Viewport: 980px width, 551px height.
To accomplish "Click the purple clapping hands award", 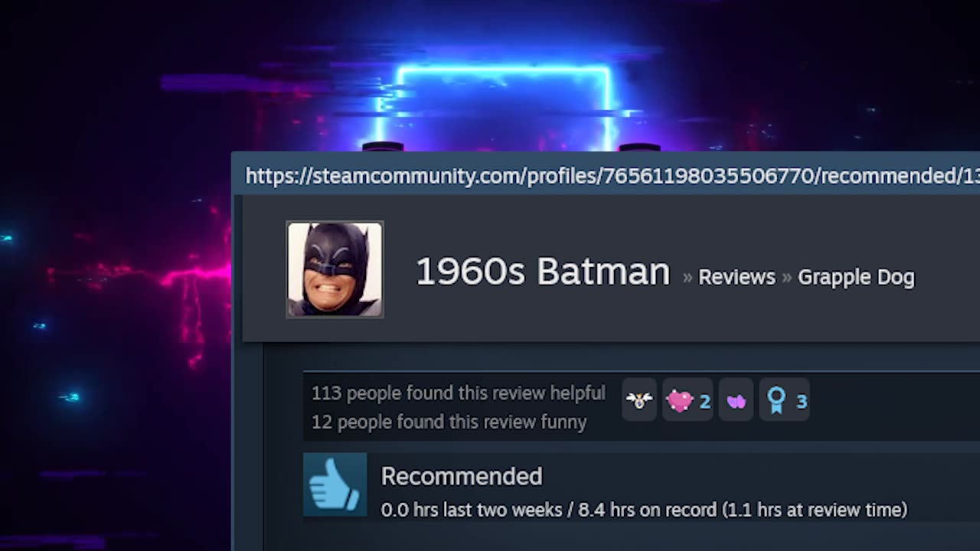I will 736,400.
